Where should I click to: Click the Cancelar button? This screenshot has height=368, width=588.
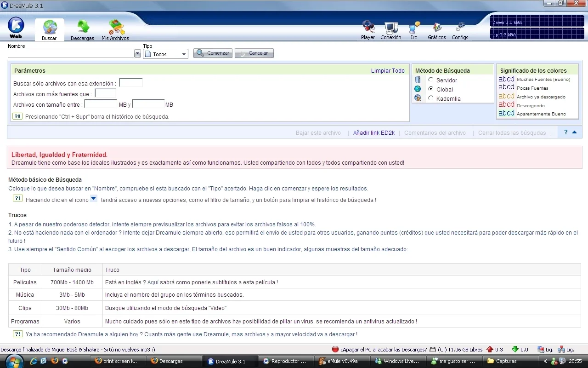click(x=254, y=53)
